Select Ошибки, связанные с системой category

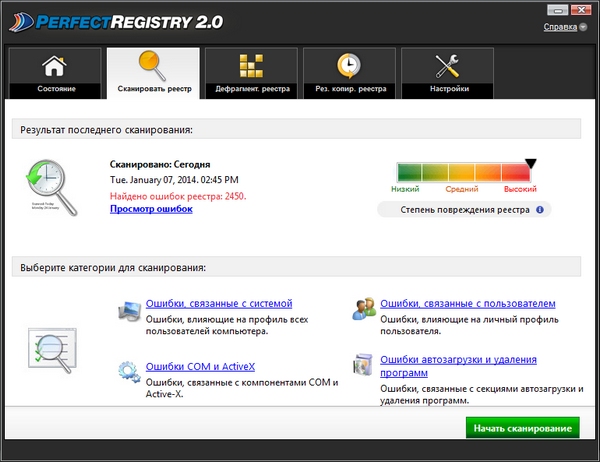(x=218, y=303)
